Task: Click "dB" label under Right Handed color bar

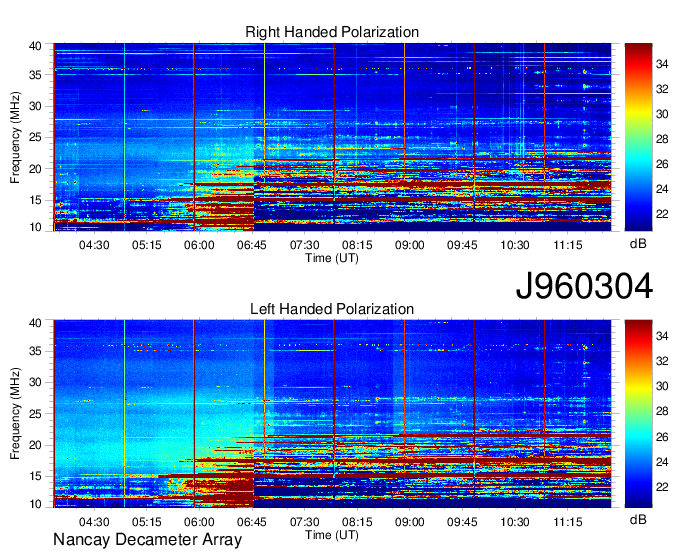Action: pos(638,244)
